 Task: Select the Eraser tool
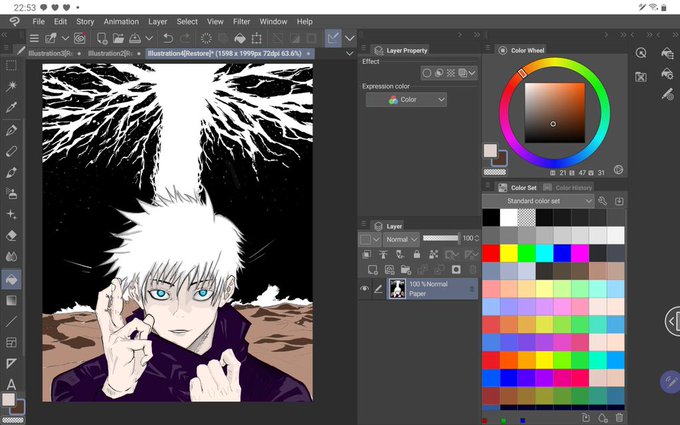point(11,235)
